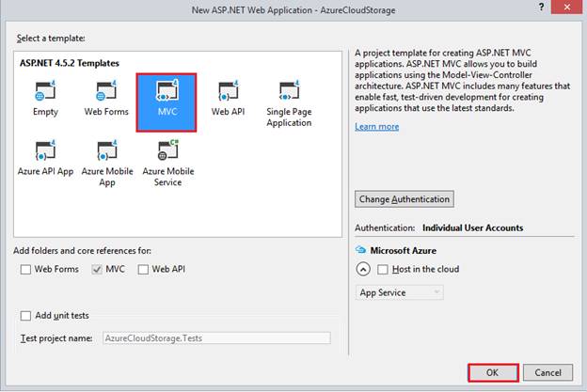Pick the Azure Mobile Service template
Image resolution: width=587 pixels, height=392 pixels.
pyautogui.click(x=167, y=152)
